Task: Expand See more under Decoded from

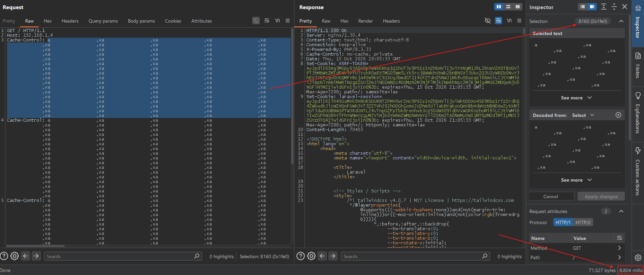Action: pos(576,180)
